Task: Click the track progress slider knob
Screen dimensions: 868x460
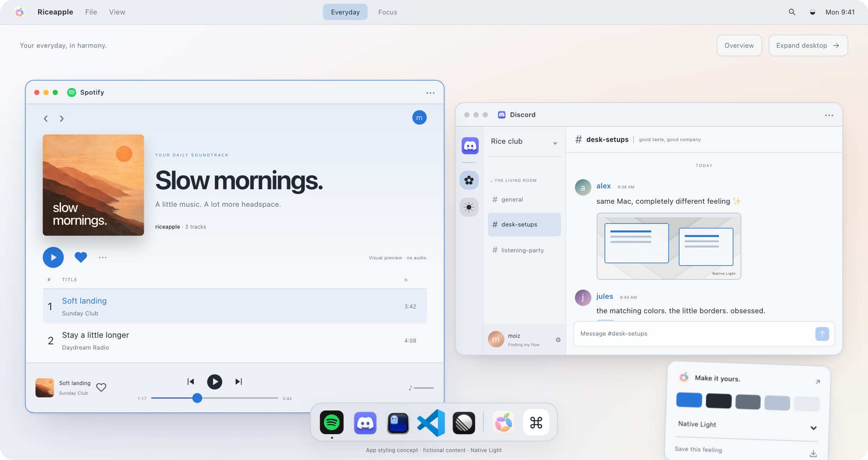Action: pos(197,398)
